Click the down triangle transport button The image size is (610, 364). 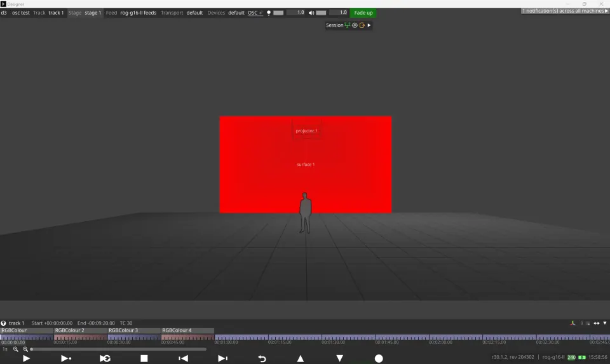tap(339, 358)
